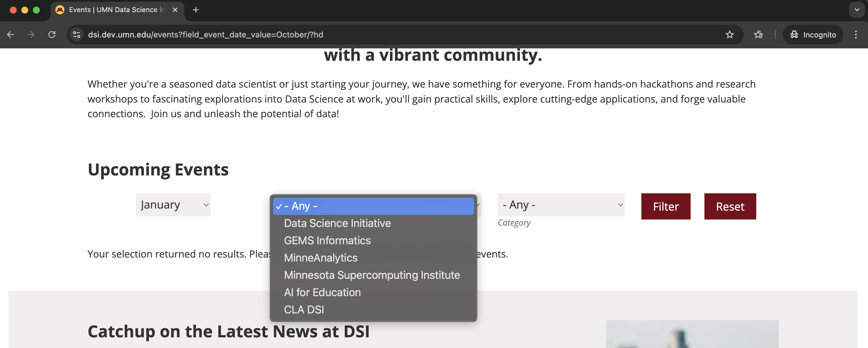Reload the current page
The image size is (868, 348).
point(52,35)
